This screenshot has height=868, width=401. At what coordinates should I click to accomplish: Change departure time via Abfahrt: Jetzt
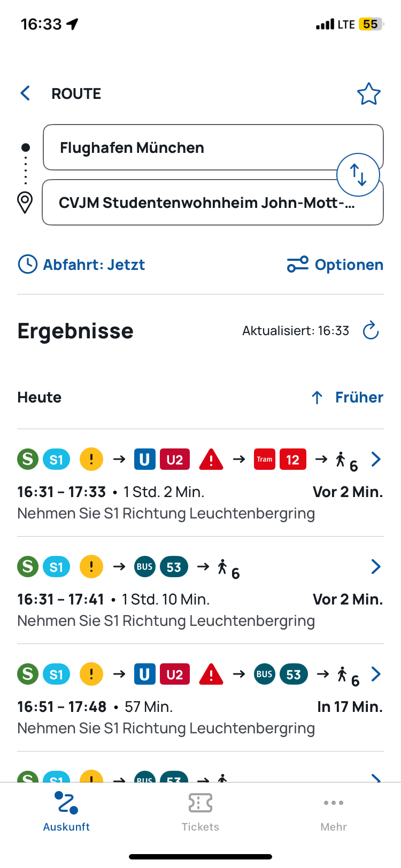[82, 265]
